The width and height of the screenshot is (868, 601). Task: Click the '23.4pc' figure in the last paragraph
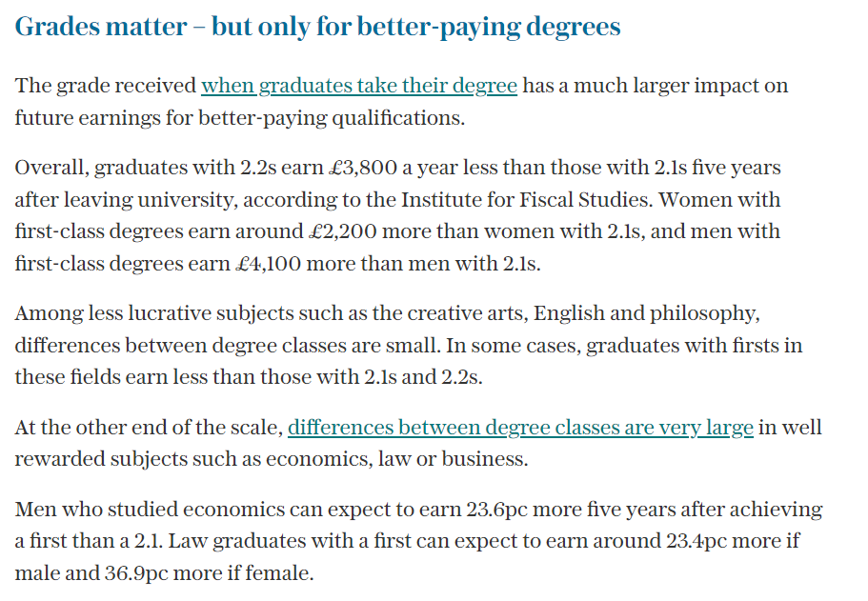click(696, 541)
